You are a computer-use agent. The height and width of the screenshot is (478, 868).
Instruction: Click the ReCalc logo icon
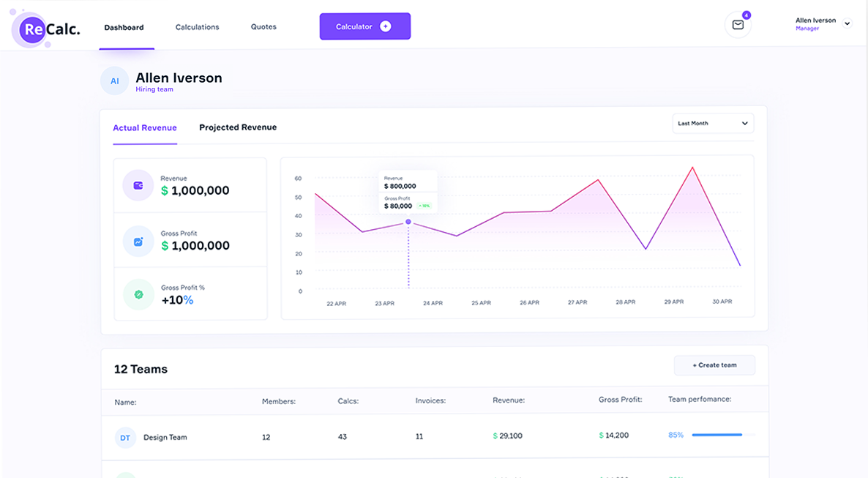click(x=34, y=30)
